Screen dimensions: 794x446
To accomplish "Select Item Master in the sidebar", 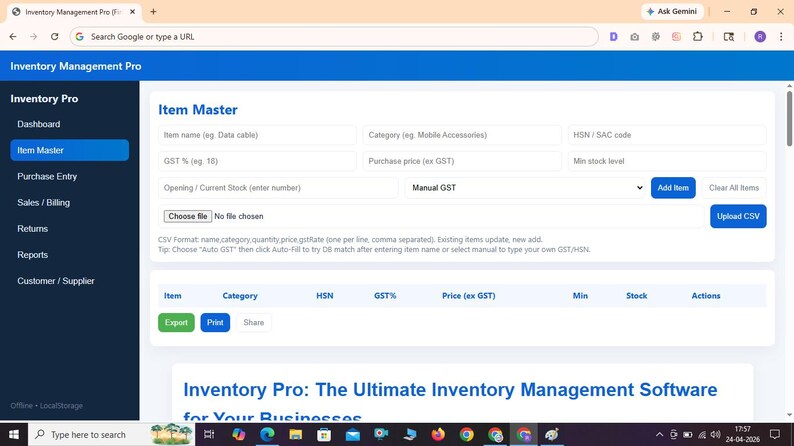I will pos(69,150).
